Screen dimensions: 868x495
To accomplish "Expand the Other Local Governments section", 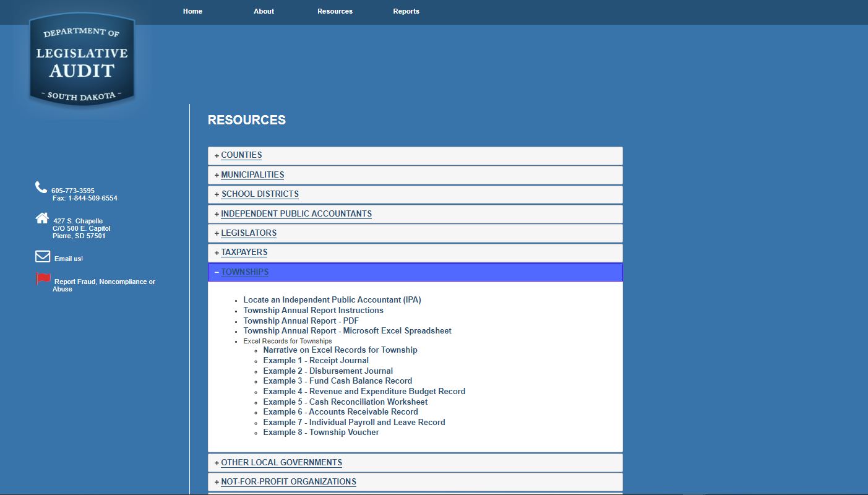I will pyautogui.click(x=281, y=463).
